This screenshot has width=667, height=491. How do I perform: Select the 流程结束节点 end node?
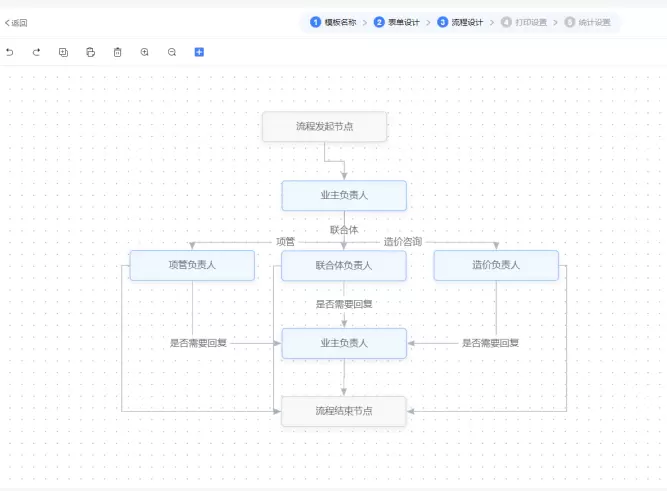tap(344, 411)
